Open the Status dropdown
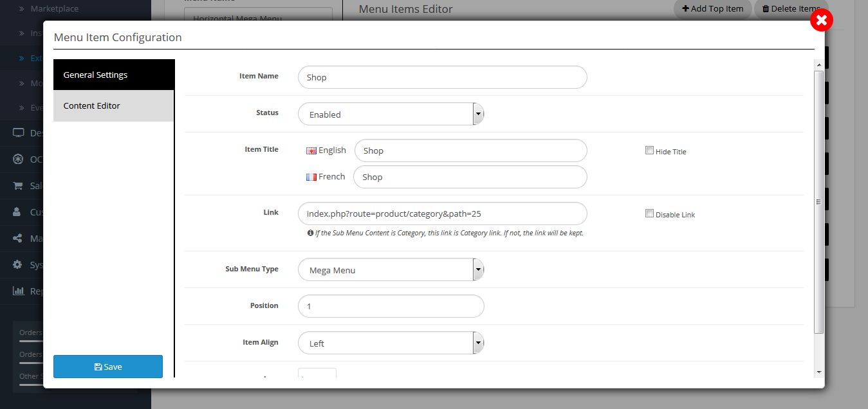The height and width of the screenshot is (409, 868). (391, 114)
